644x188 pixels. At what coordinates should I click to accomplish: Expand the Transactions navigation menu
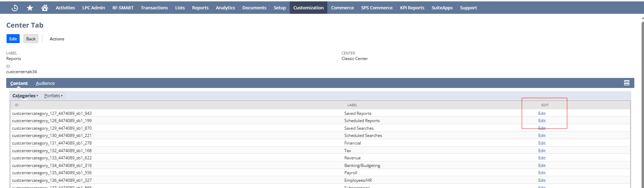point(154,8)
